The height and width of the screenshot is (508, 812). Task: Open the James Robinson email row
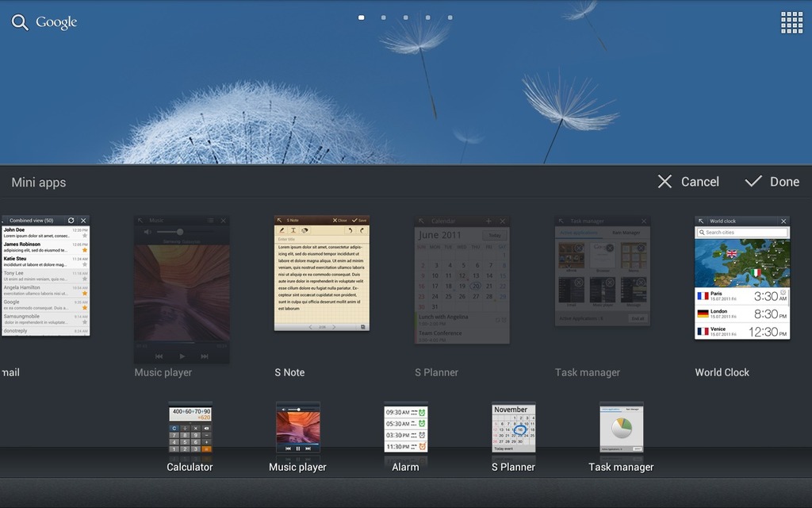(45, 247)
